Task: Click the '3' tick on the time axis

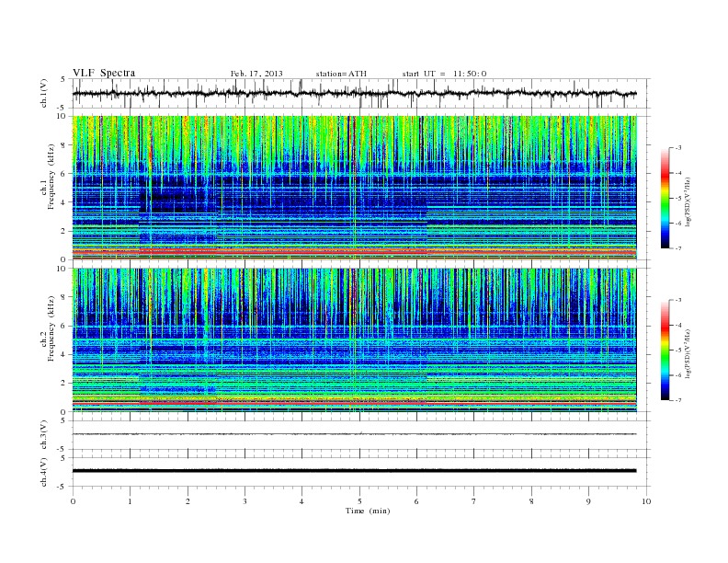Action: 245,501
